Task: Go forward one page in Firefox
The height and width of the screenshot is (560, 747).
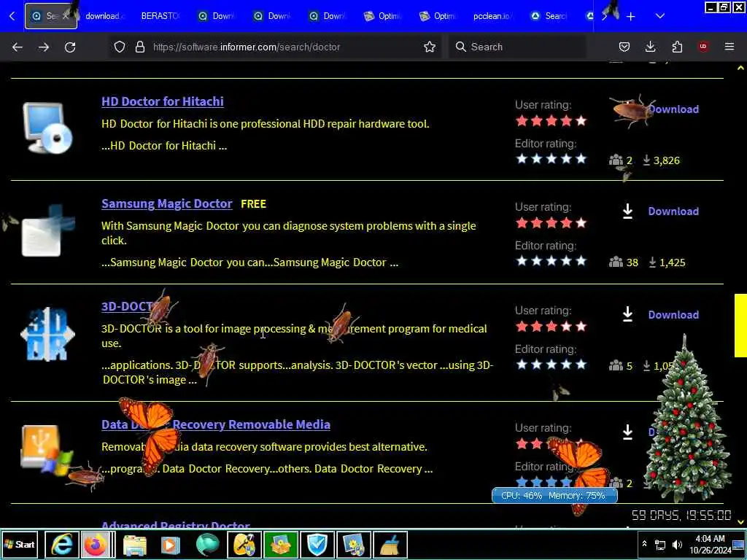Action: 43,47
